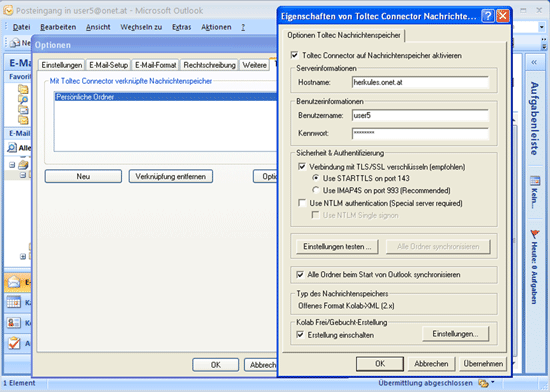This screenshot has height=392, width=550.
Task: Toggle Verbindung mit TLS/SSL verschlüsseln checkbox
Action: 302,166
